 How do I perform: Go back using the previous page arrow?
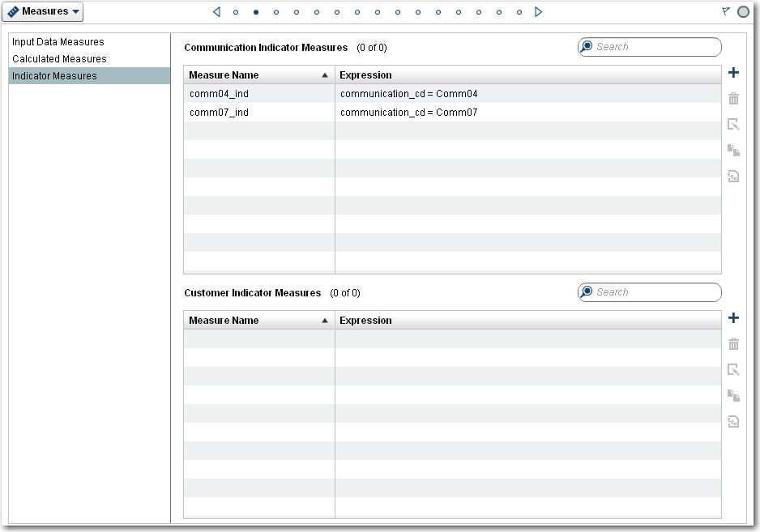[x=215, y=12]
